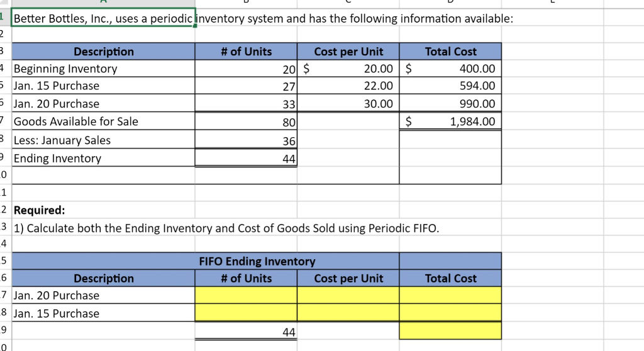Select 'Jan. 15 Purchase' in FIFO table
The image size is (644, 351).
[103, 313]
